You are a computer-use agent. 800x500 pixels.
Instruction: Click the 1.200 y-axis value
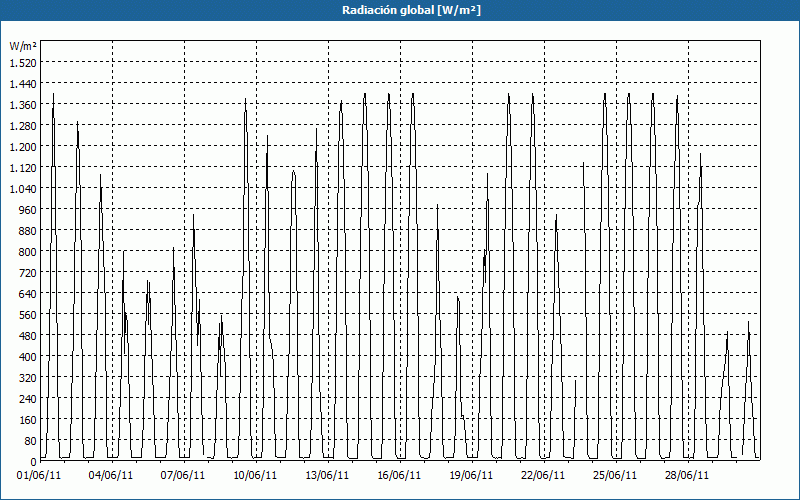(x=23, y=146)
